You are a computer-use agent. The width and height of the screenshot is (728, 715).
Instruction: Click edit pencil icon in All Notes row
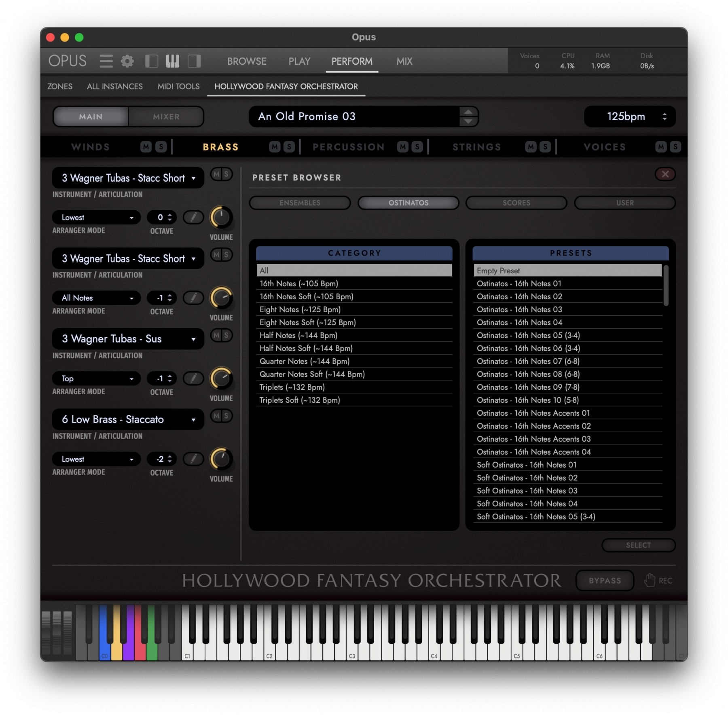(x=194, y=298)
